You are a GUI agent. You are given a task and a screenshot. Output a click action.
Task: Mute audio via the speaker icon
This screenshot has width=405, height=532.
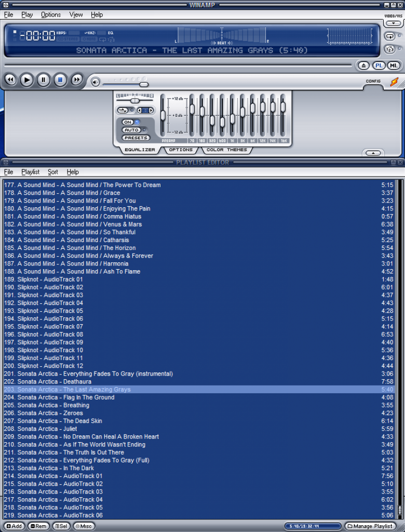96,82
